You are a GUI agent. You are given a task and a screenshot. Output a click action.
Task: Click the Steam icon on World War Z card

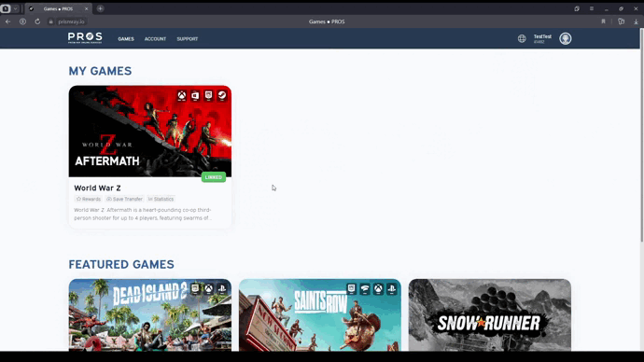[x=222, y=95]
